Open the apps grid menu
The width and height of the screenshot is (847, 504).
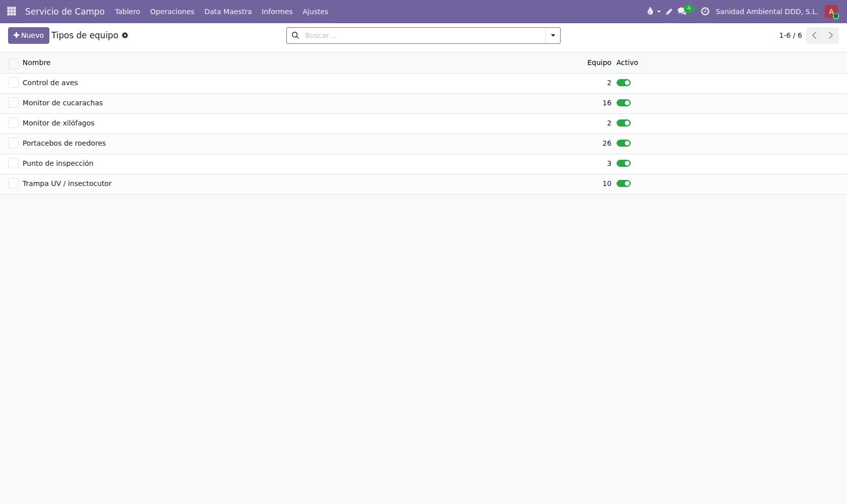point(12,11)
